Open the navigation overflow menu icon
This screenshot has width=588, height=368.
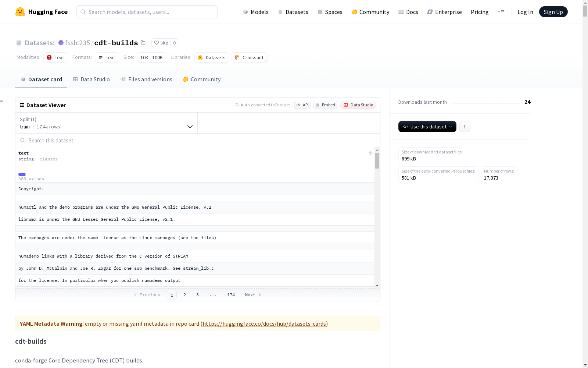point(501,12)
